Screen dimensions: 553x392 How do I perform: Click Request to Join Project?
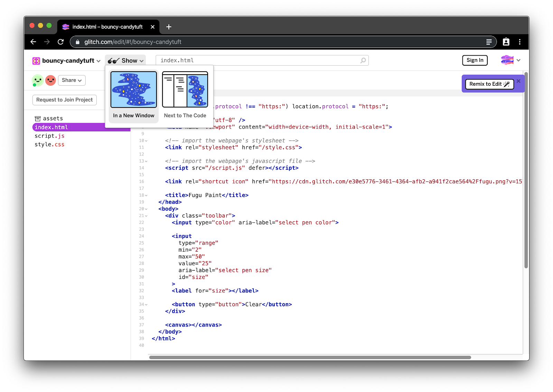64,100
